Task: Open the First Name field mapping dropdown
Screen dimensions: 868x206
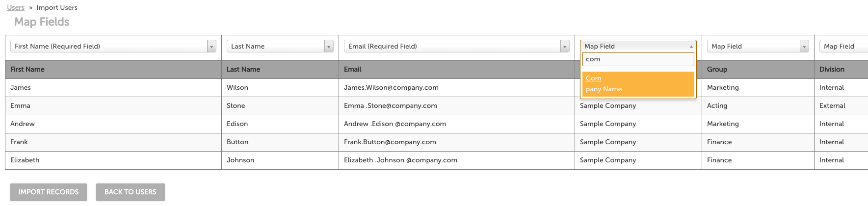Action: coord(113,46)
